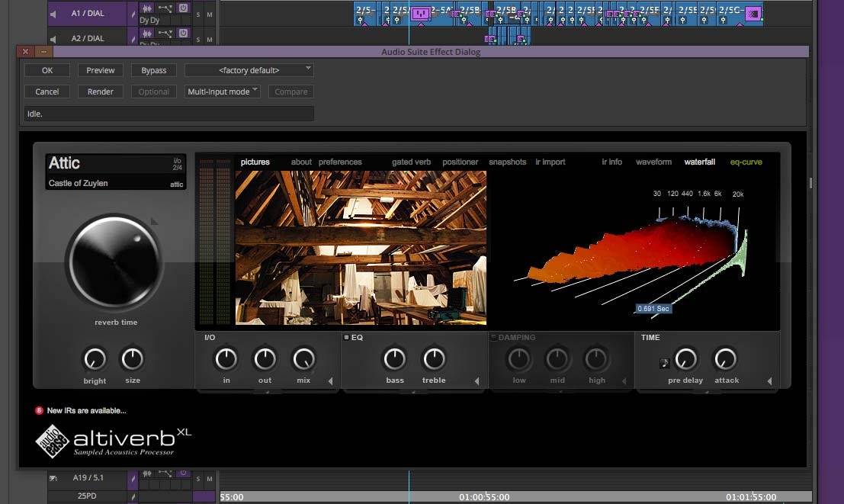Expand the DAMPING section arrow
Screen dimensions: 844x504
pos(624,380)
